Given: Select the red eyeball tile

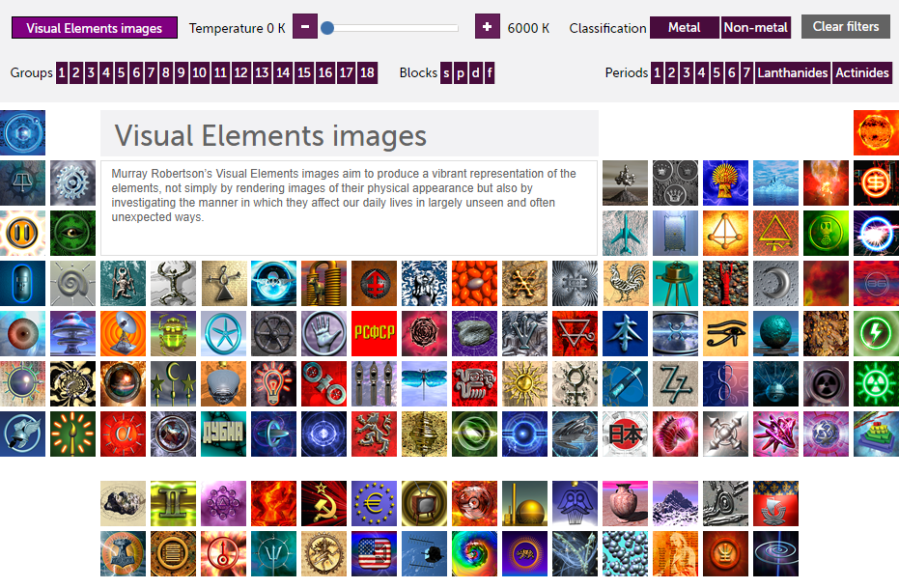Looking at the screenshot, I should (x=22, y=333).
